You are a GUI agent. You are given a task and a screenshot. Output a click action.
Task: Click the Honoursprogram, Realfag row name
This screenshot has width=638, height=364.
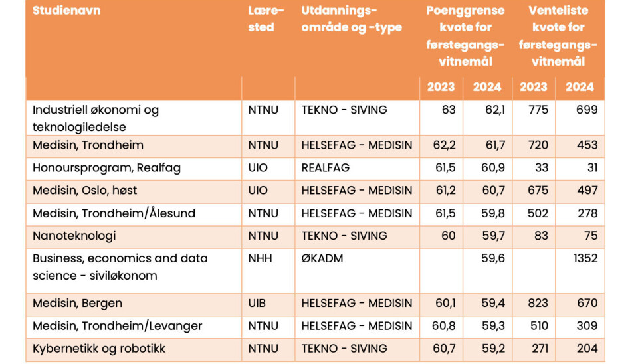[x=97, y=168]
